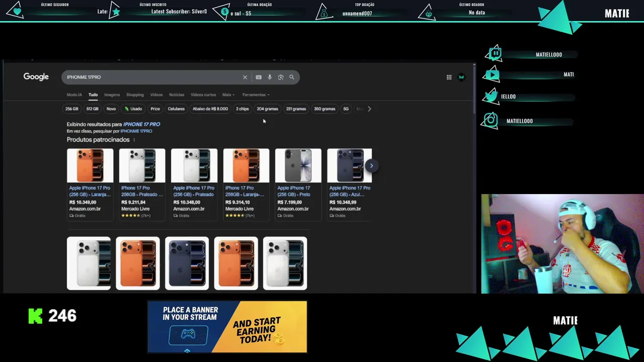
Task: Show more sponsored products with carousel arrow
Action: tap(371, 166)
